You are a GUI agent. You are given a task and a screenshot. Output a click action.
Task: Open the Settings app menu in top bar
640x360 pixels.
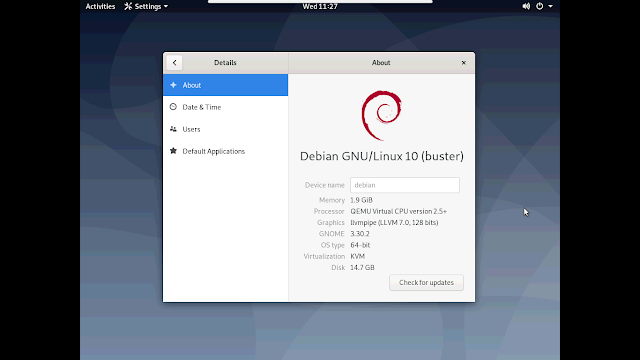tap(146, 6)
